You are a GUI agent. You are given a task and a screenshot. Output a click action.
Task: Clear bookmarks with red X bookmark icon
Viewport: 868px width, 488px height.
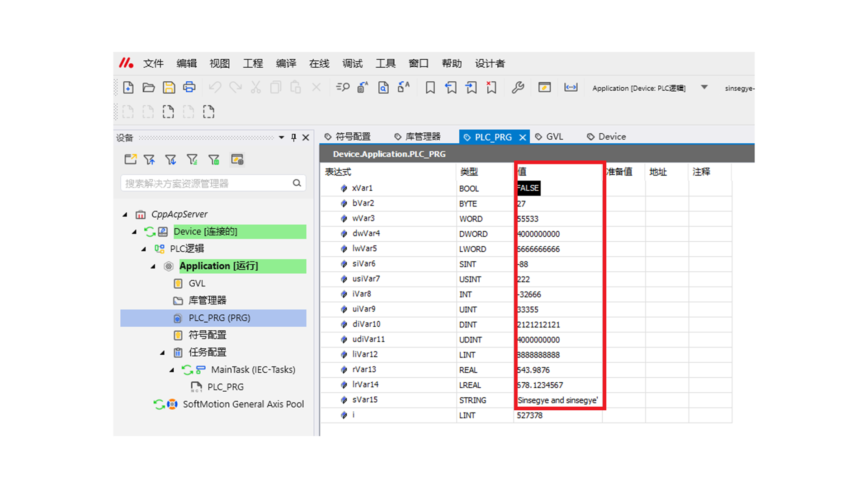point(491,88)
